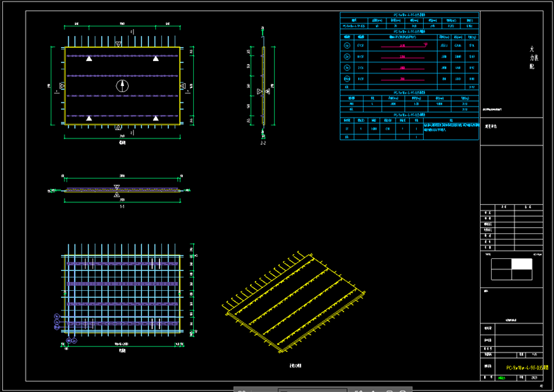Click the "1-1" section label
Screen dimensions: 554x392
(x=123, y=206)
